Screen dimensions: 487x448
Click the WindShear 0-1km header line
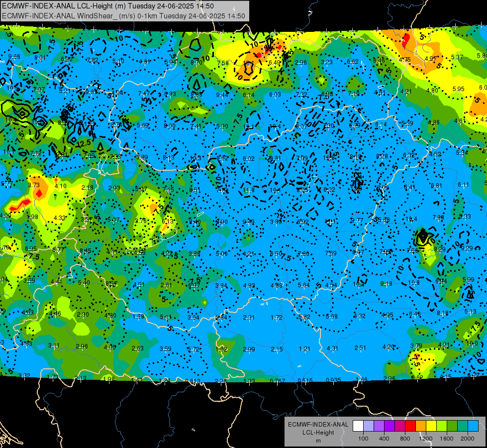coord(123,16)
